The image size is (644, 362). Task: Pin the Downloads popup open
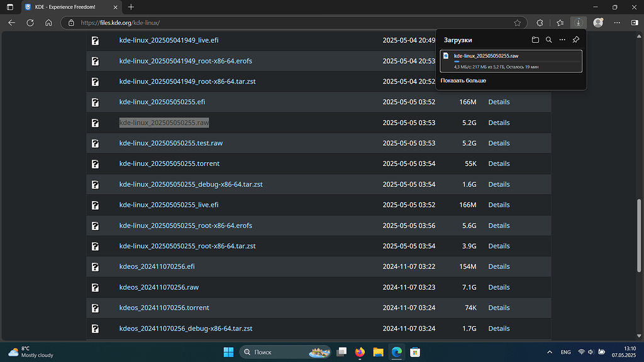(x=575, y=40)
